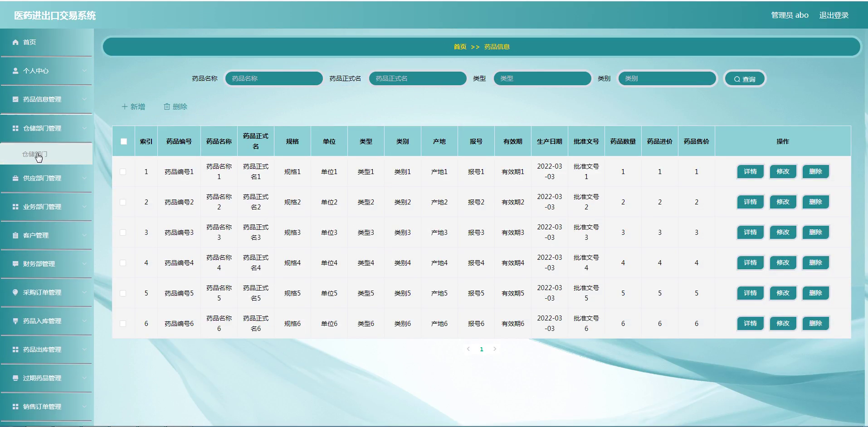Click the bulb icon for 采购订单管理
Viewport: 868px width, 427px height.
(15, 292)
